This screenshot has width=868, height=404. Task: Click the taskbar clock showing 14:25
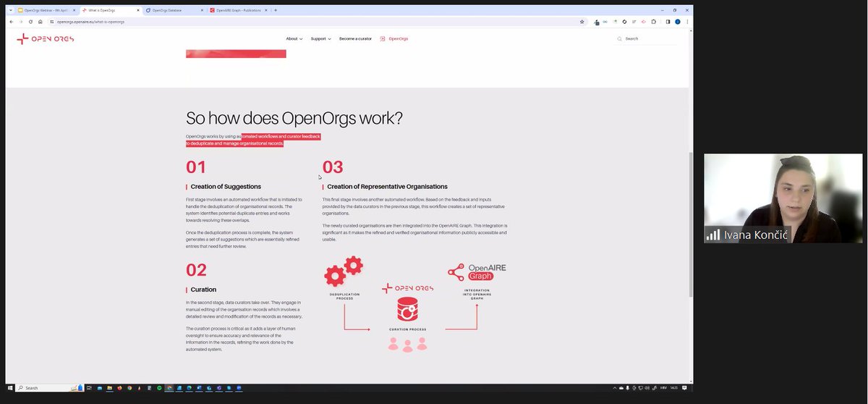tap(673, 387)
